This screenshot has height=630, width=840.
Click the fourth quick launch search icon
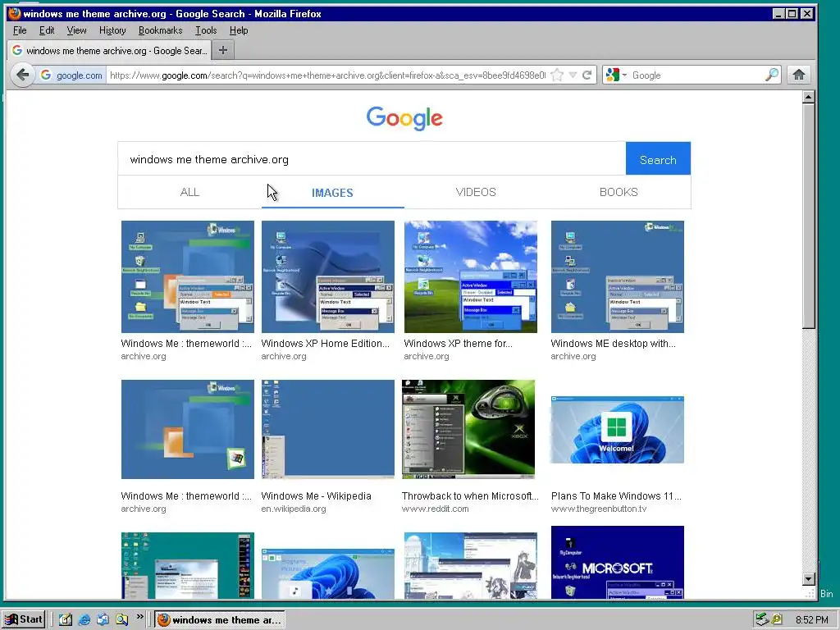121,619
